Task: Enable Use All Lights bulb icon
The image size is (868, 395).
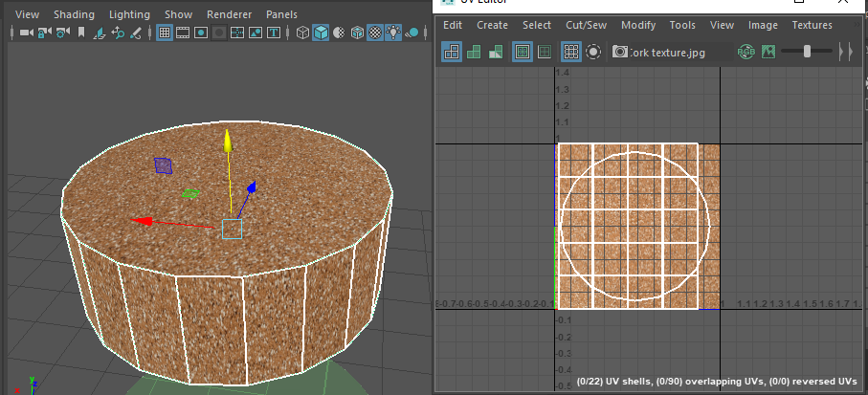Action: (392, 33)
